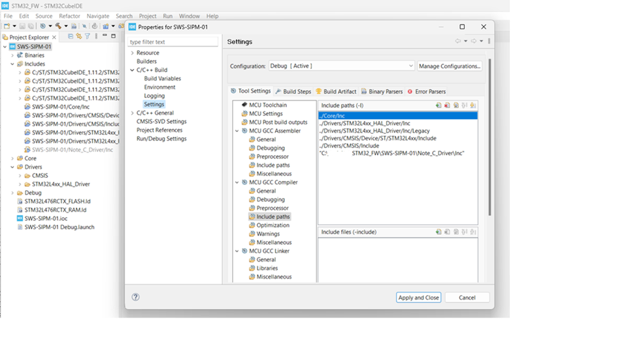Click Apply and Close button
The width and height of the screenshot is (644, 362).
(x=418, y=298)
